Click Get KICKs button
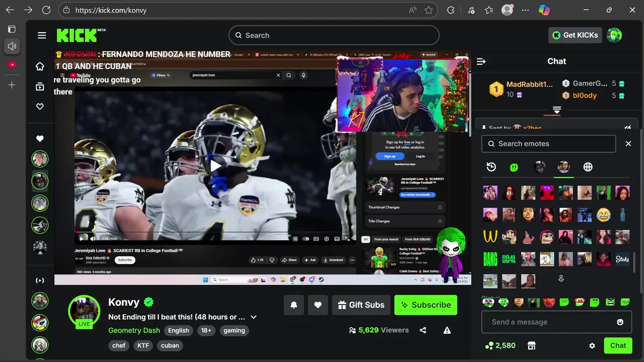This screenshot has height=362, width=644. coord(575,35)
